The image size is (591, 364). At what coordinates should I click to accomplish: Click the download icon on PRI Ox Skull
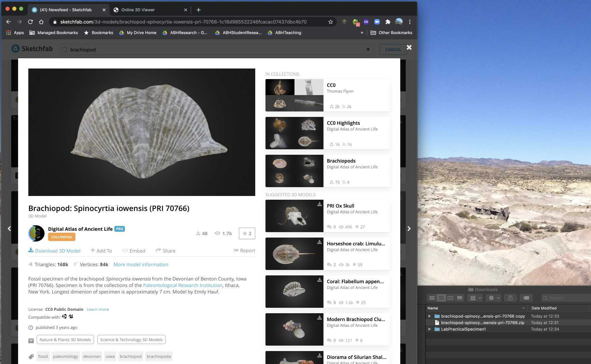(x=319, y=204)
